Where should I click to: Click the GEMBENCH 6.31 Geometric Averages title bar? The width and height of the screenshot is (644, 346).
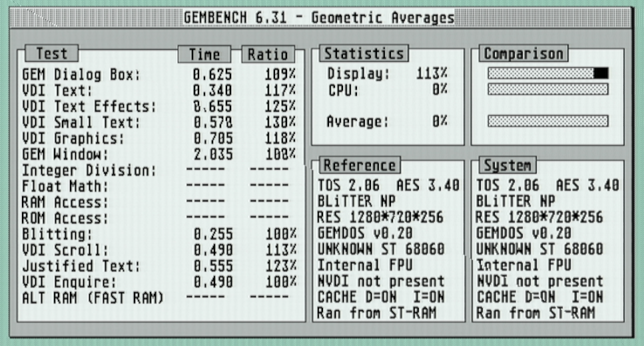pyautogui.click(x=321, y=18)
